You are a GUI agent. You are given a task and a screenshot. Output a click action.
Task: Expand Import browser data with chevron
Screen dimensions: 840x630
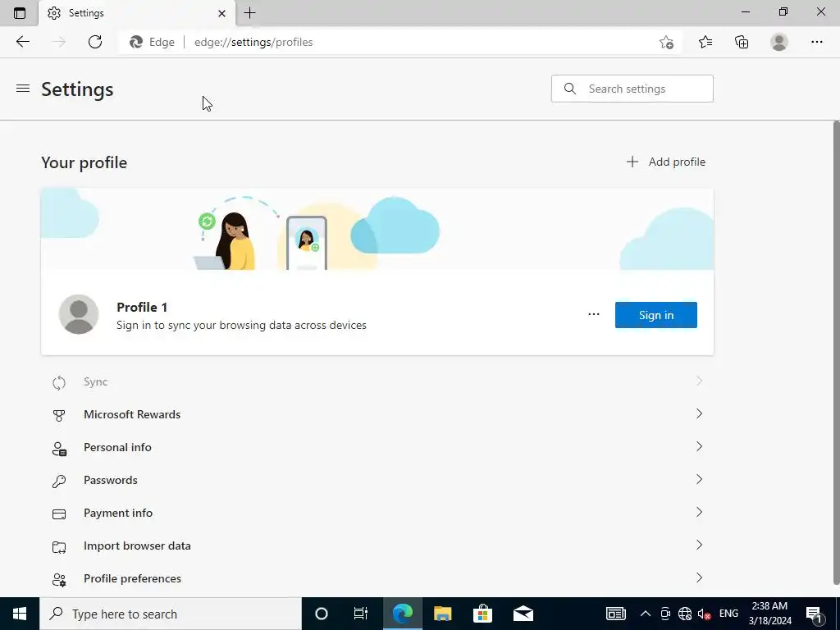tap(699, 545)
